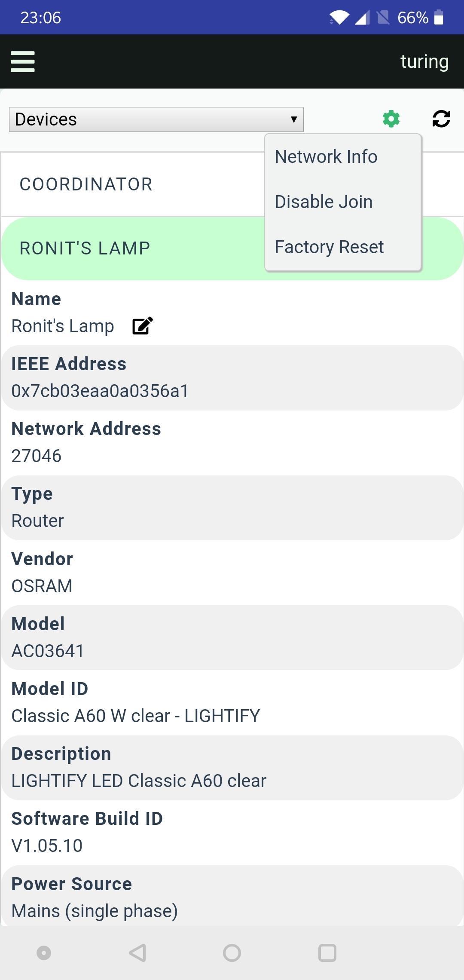The width and height of the screenshot is (464, 980).
Task: Open recent apps square button
Action: 327,952
